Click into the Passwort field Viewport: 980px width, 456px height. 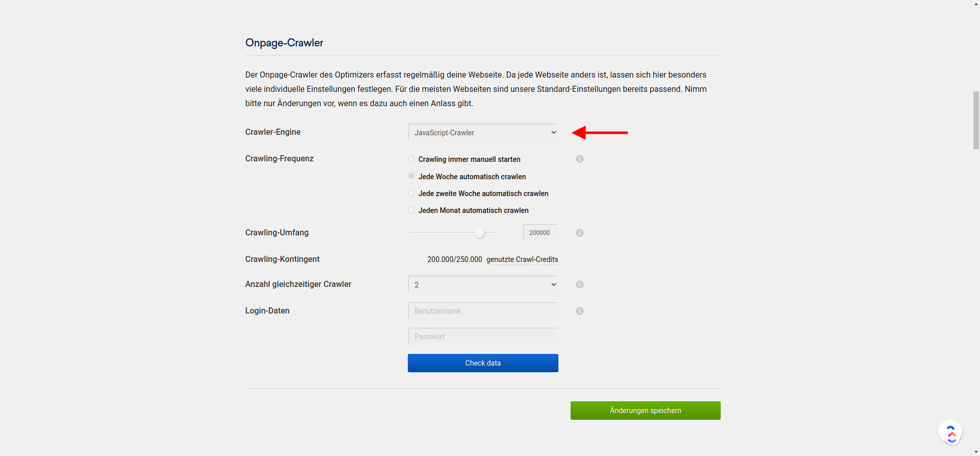[482, 337]
